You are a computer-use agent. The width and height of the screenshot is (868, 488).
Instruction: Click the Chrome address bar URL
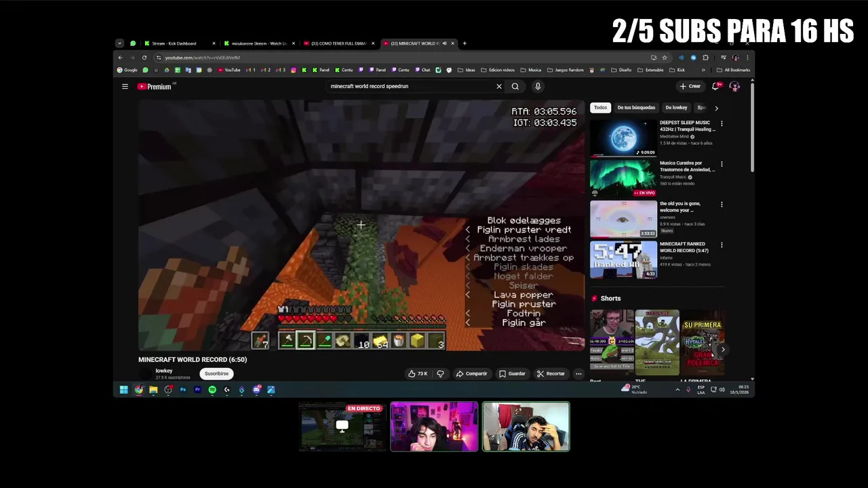tap(203, 58)
